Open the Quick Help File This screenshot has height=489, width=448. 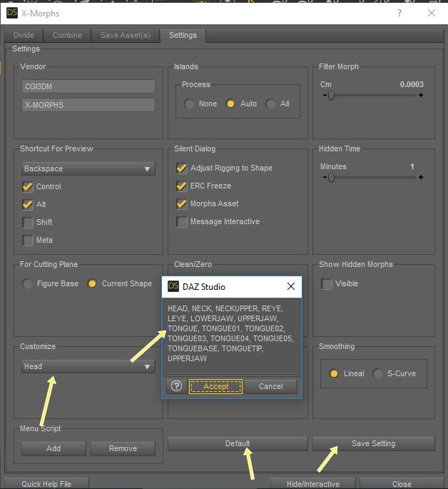[x=46, y=483]
